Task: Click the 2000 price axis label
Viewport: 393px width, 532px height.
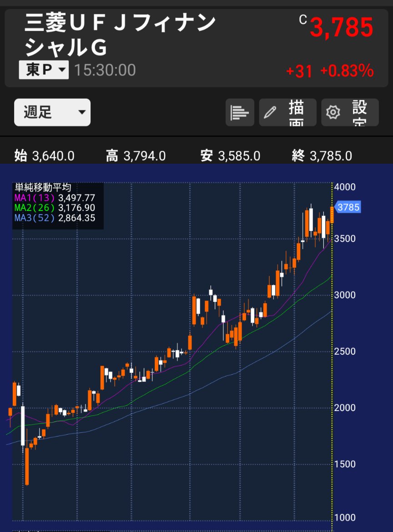Action: pos(345,407)
